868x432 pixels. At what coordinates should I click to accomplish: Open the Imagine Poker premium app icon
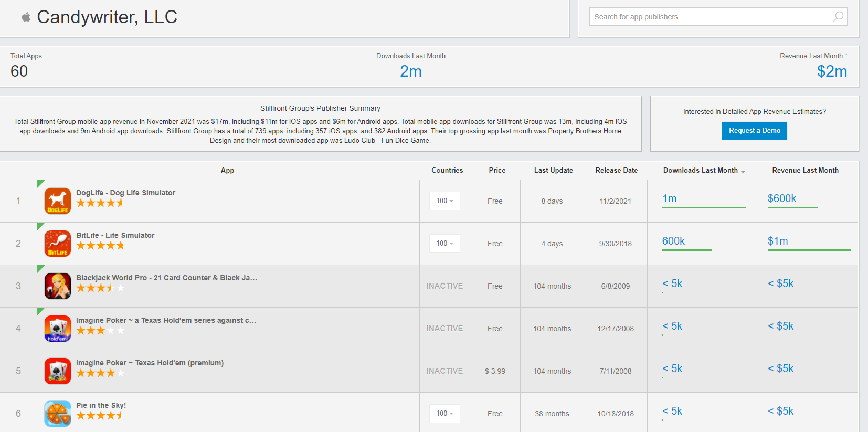click(58, 371)
